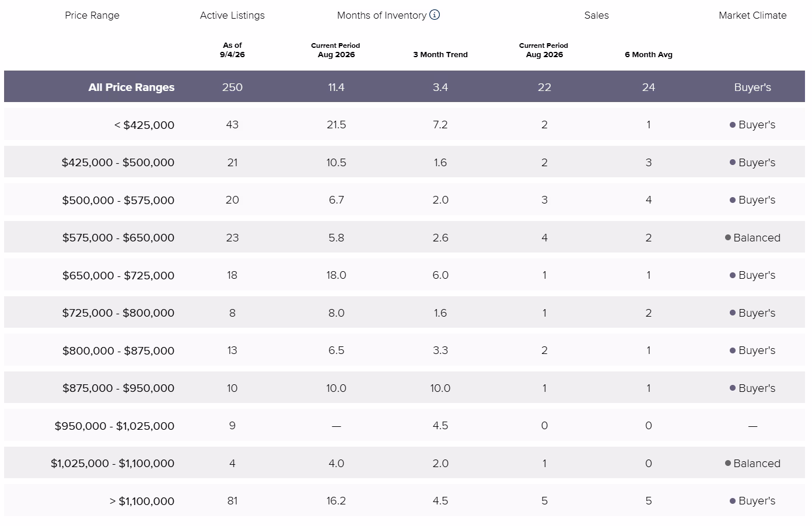The width and height of the screenshot is (812, 526).
Task: Click the 3 Month Trend subheader
Action: point(440,54)
